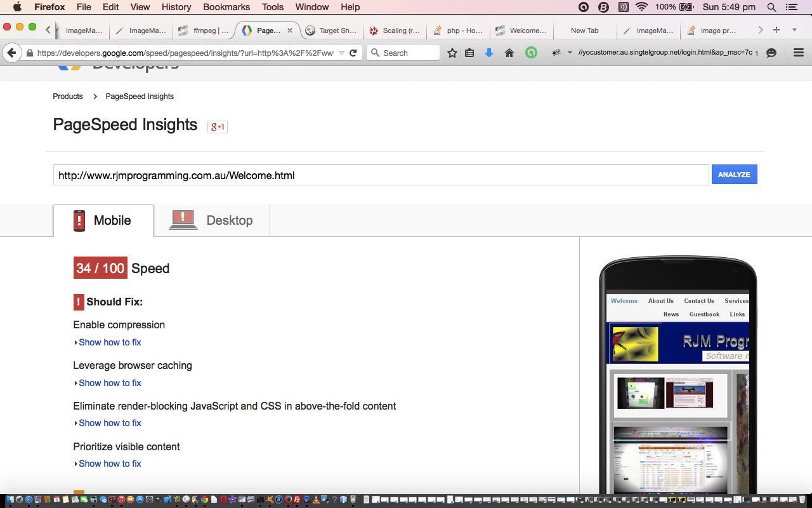Screen dimensions: 812x508
Task: Open the Firefox application menu
Action: [x=49, y=7]
